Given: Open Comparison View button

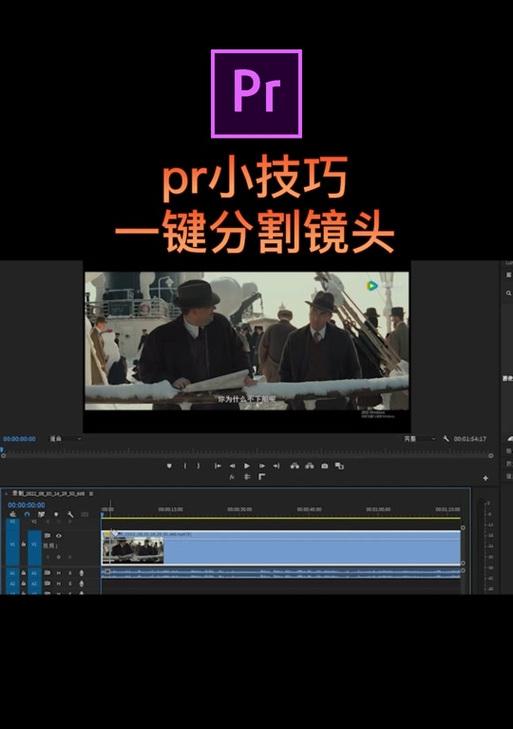Looking at the screenshot, I should point(339,465).
